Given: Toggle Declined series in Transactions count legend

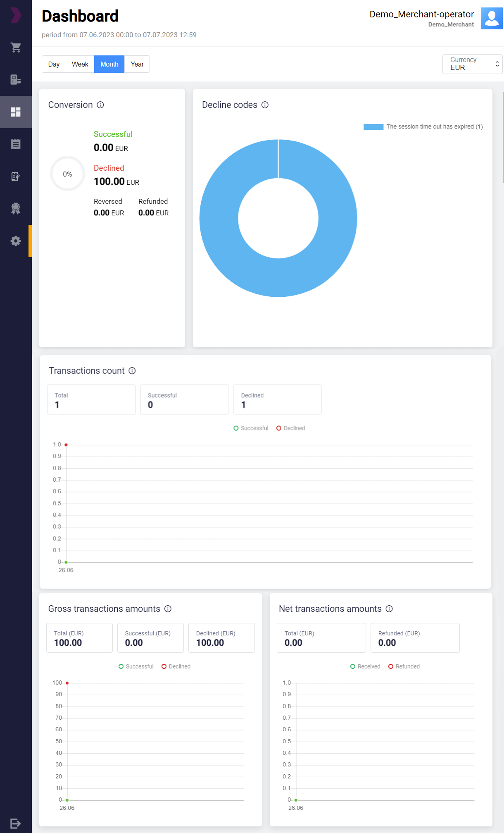Looking at the screenshot, I should click(291, 428).
